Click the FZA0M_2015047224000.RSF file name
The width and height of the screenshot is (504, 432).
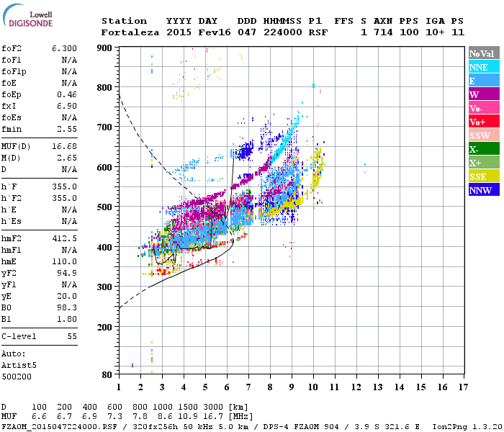pyautogui.click(x=59, y=427)
